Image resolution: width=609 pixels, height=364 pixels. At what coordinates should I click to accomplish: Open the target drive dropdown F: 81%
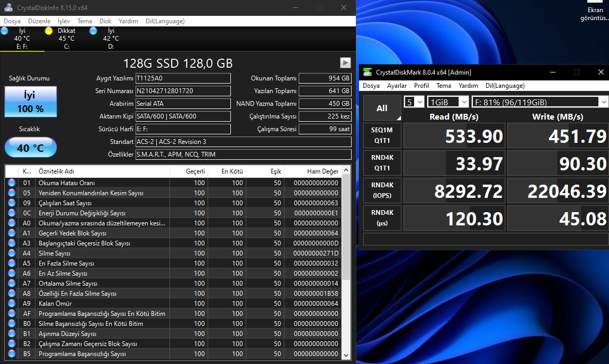click(539, 102)
